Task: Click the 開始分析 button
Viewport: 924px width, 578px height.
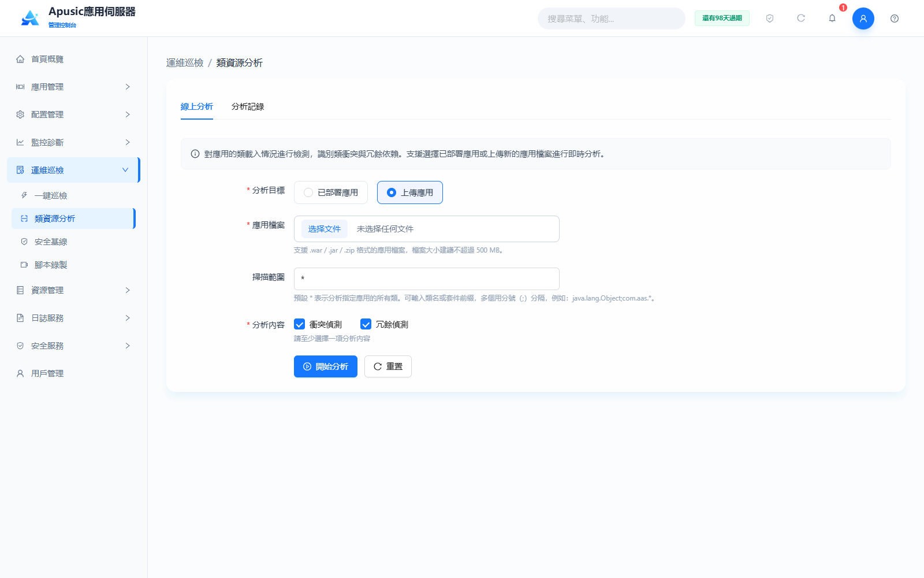Action: click(326, 366)
